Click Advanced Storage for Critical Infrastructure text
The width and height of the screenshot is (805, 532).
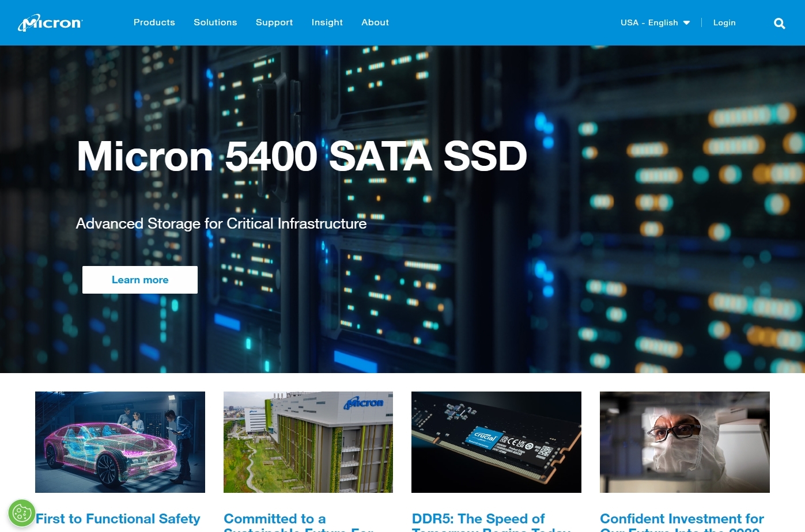point(221,223)
